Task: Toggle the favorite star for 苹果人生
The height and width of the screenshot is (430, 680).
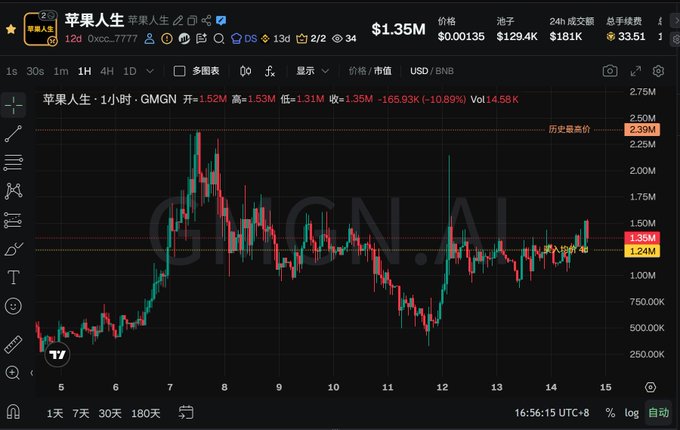Action: pos(11,29)
